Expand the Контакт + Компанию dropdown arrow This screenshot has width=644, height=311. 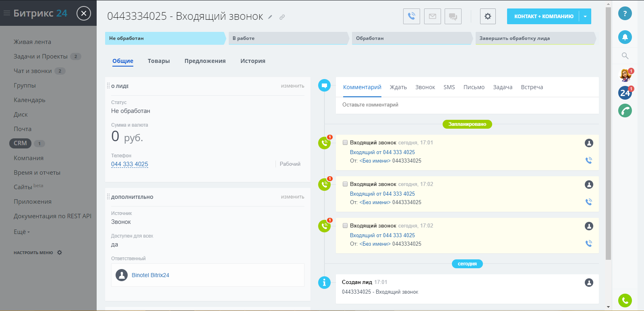(585, 17)
